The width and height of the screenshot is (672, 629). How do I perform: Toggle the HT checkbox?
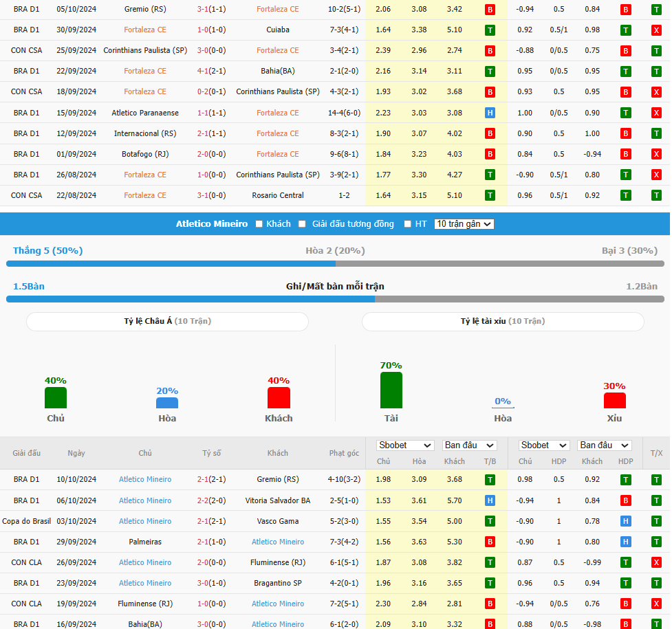[408, 223]
